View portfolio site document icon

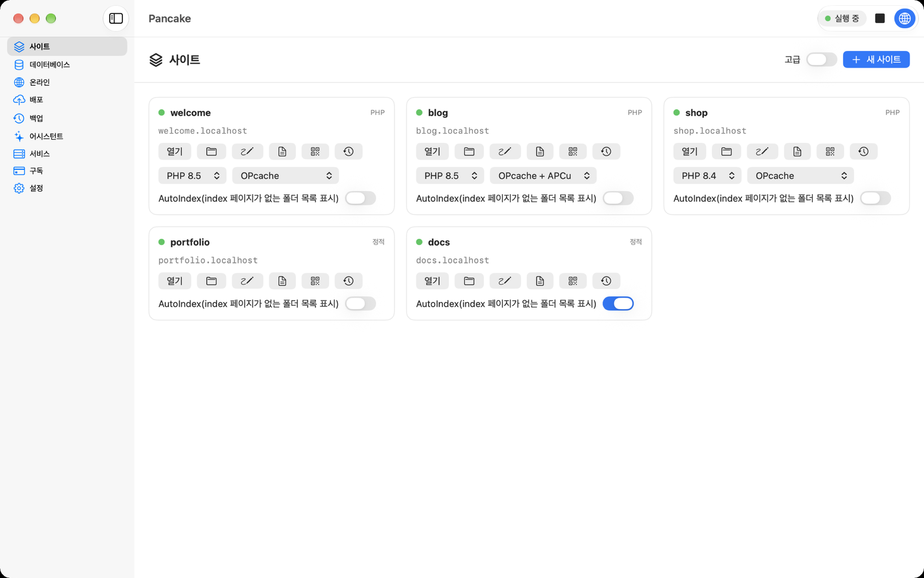(282, 281)
